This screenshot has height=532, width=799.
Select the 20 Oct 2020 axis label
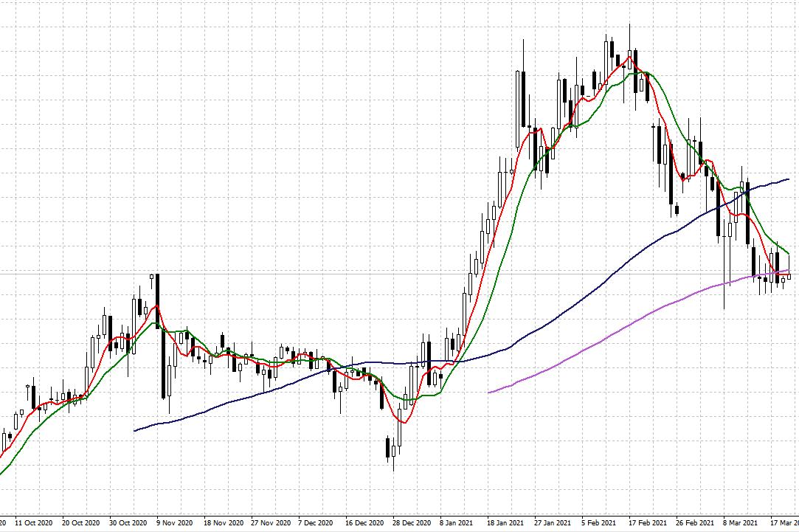coord(80,522)
